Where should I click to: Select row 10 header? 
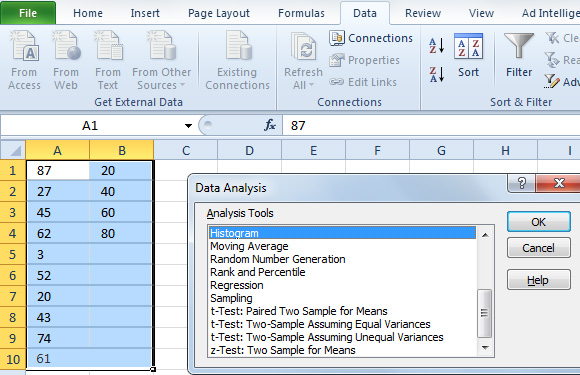point(13,359)
